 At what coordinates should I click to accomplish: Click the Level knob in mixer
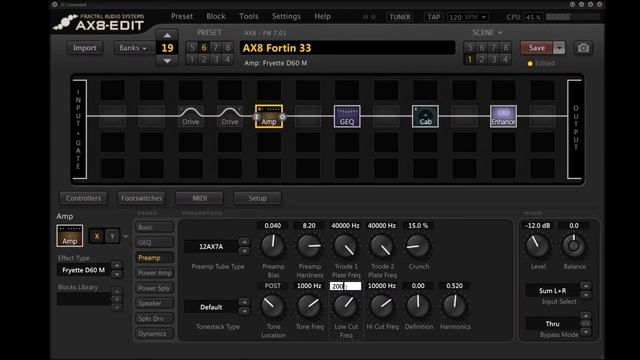538,246
